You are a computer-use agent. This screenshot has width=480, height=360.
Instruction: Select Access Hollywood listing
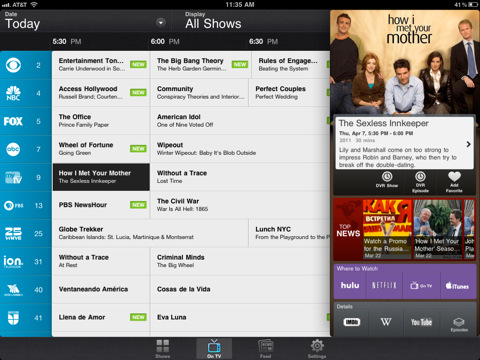(x=101, y=93)
